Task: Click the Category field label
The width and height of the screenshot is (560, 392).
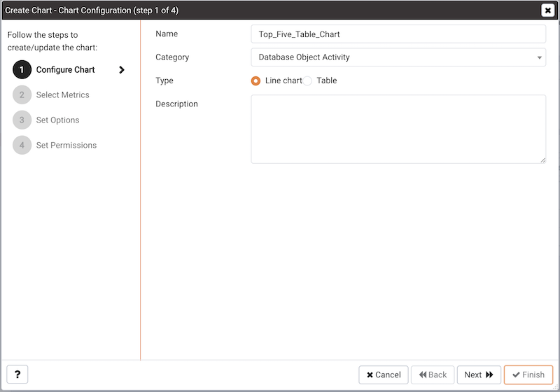Action: 172,57
